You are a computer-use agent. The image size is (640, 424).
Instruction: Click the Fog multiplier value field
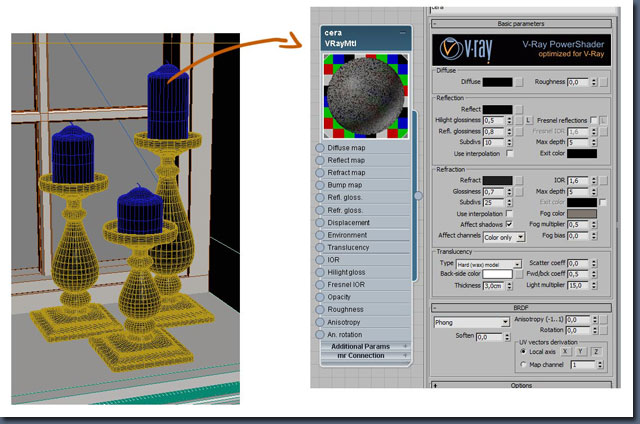pyautogui.click(x=578, y=224)
